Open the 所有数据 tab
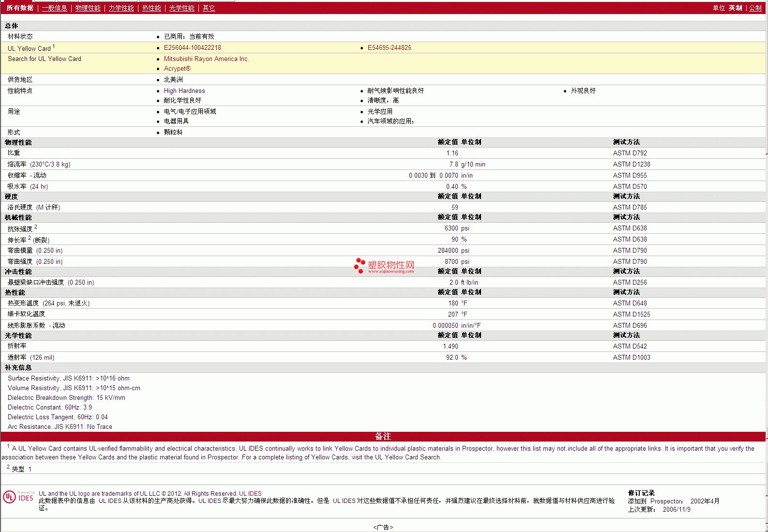This screenshot has width=768, height=532. coord(20,8)
